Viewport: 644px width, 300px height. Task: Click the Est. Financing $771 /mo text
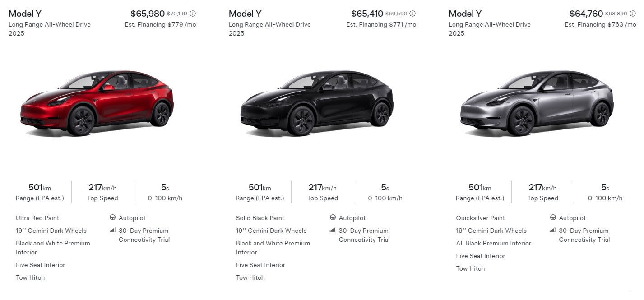coord(381,24)
